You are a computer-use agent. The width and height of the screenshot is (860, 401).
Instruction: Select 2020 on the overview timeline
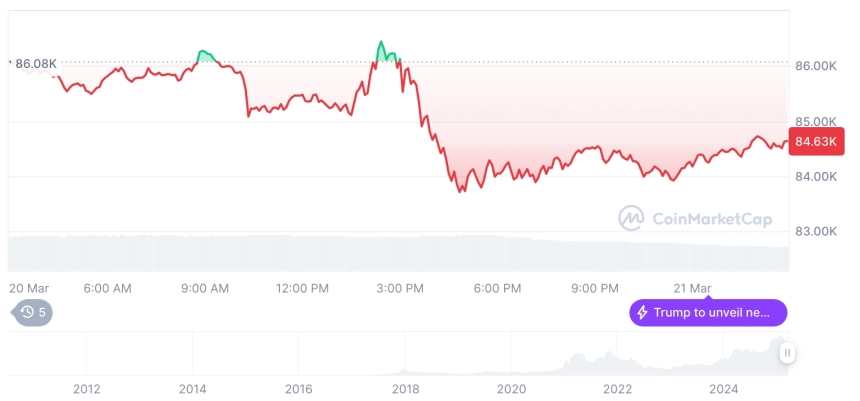511,389
